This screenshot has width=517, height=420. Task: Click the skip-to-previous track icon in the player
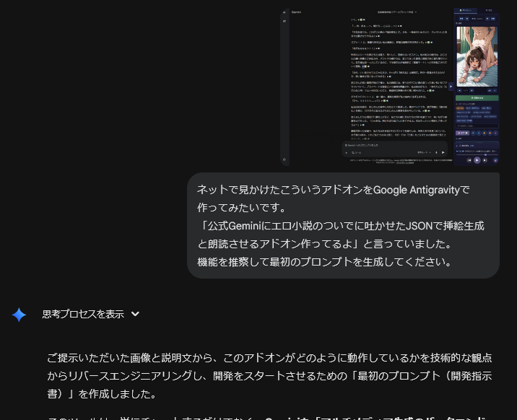[x=469, y=160]
